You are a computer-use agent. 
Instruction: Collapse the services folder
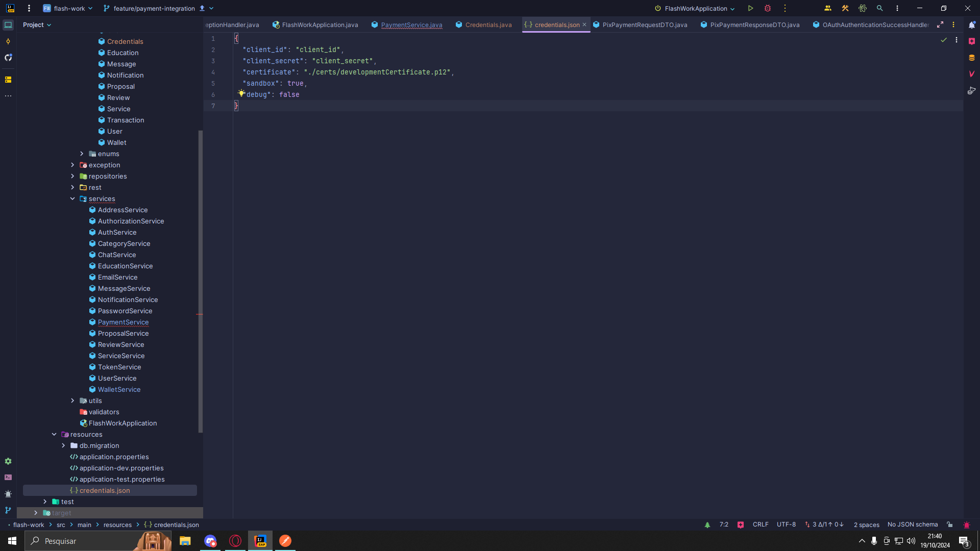pos(72,198)
